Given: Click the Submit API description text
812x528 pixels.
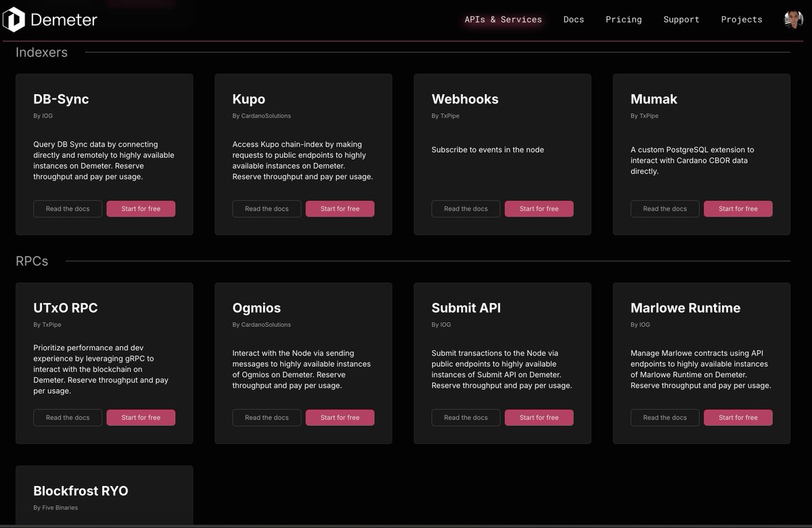Looking at the screenshot, I should pyautogui.click(x=502, y=369).
